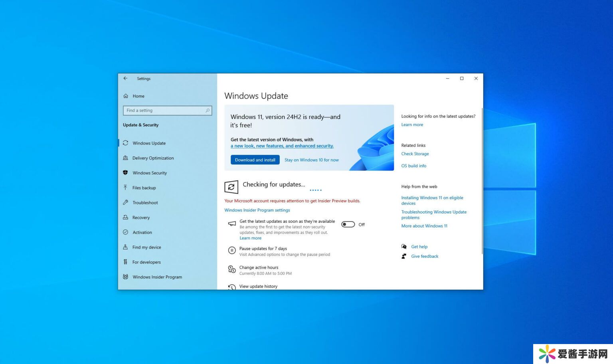Screen dimensions: 613x364
Task: Go to Windows Insider Program page
Action: 157,277
